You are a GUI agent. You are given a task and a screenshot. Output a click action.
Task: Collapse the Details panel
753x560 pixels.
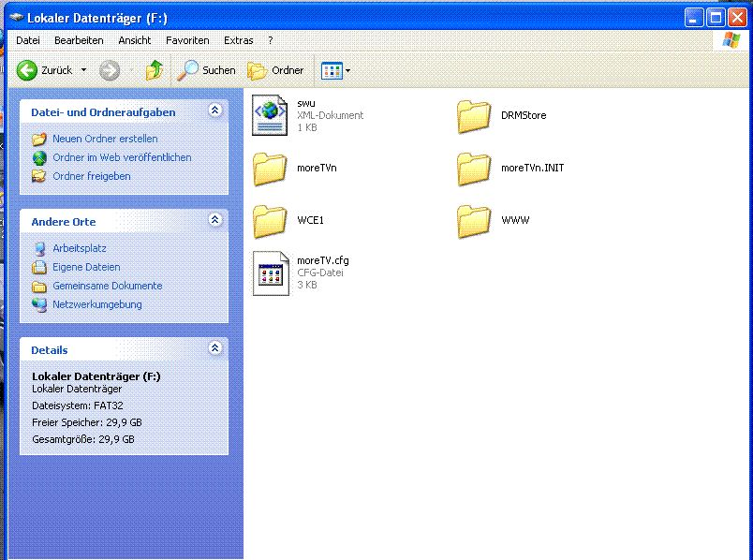click(x=214, y=349)
